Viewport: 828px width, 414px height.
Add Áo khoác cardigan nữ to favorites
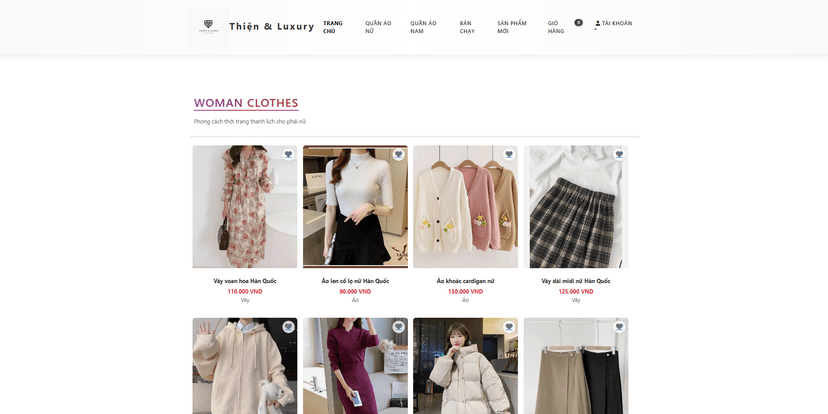pos(509,155)
